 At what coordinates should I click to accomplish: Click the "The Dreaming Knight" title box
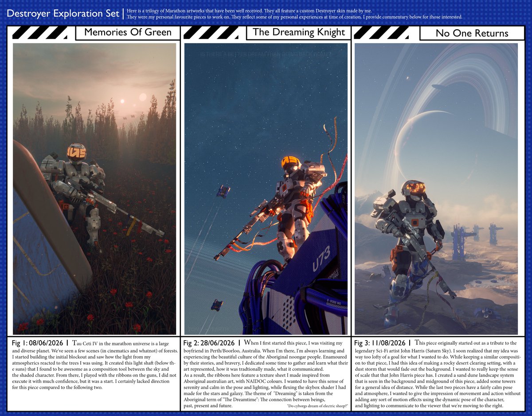pos(298,32)
